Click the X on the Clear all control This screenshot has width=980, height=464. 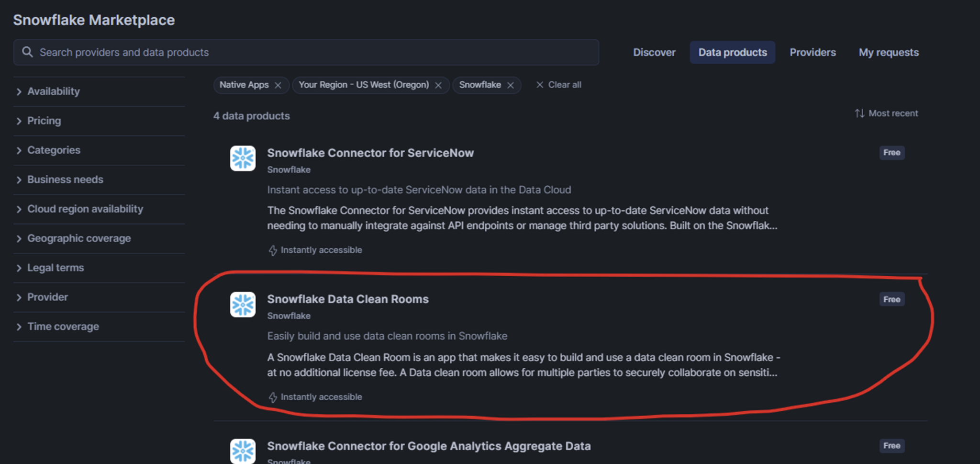540,85
